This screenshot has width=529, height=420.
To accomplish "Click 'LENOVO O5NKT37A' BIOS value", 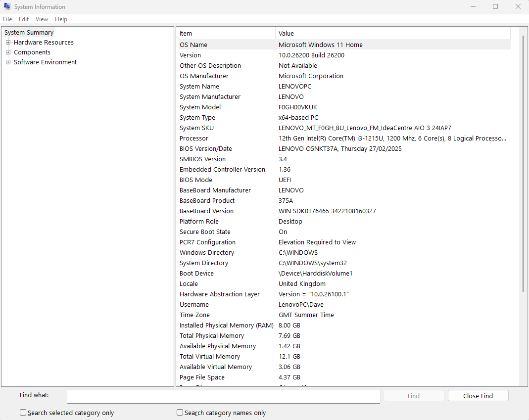I will [340, 149].
